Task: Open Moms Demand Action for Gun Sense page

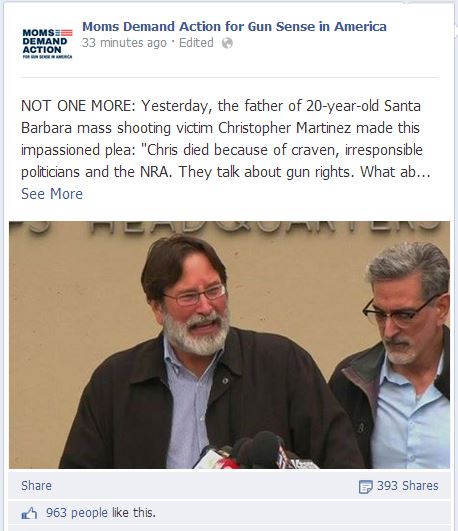Action: (x=234, y=26)
